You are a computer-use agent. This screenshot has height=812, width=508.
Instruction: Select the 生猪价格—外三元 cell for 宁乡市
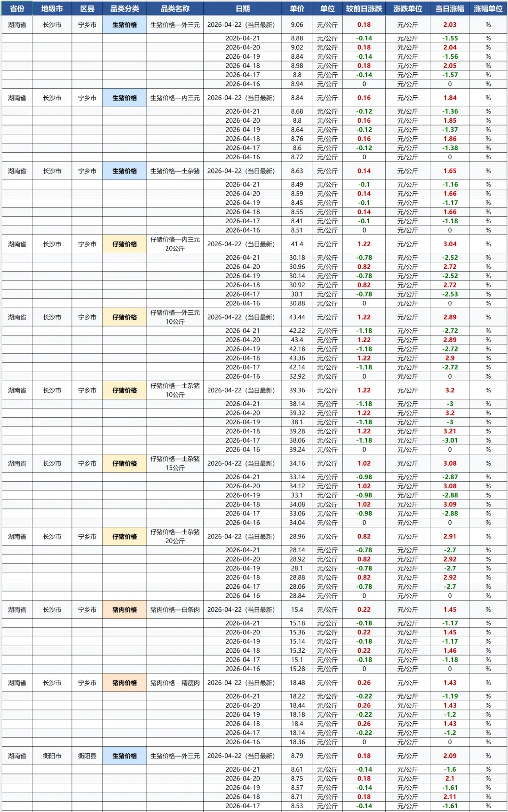(175, 25)
